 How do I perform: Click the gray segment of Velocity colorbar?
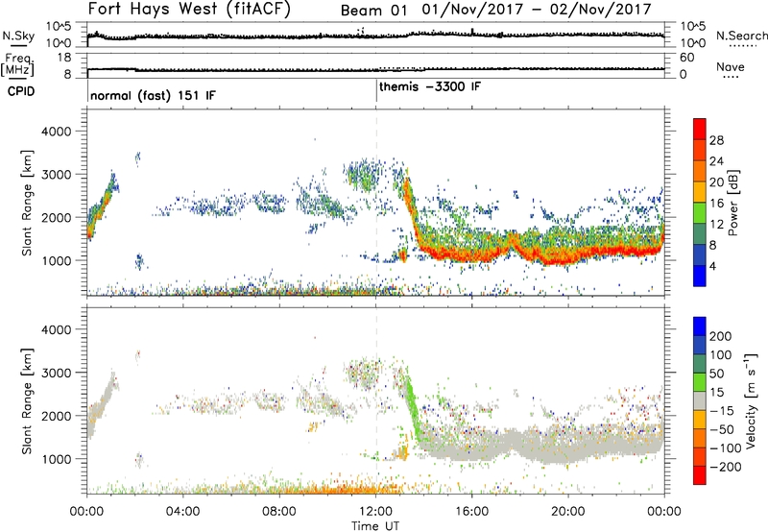[x=700, y=401]
